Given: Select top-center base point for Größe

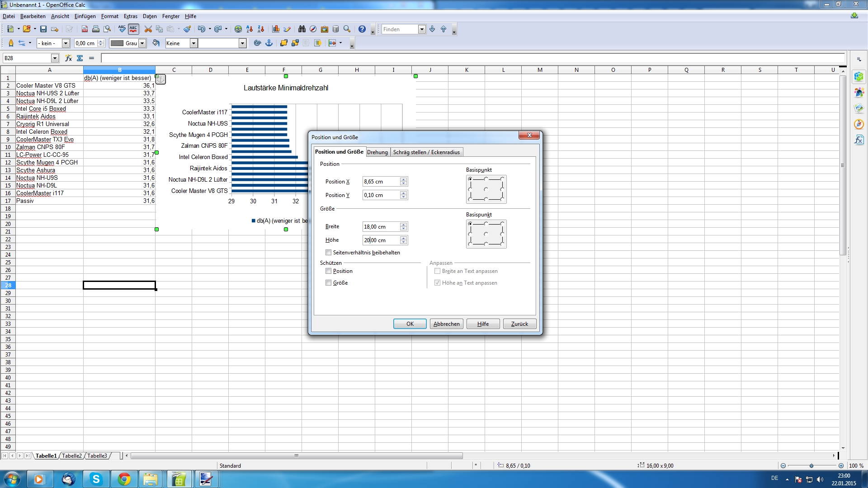Looking at the screenshot, I should 486,224.
